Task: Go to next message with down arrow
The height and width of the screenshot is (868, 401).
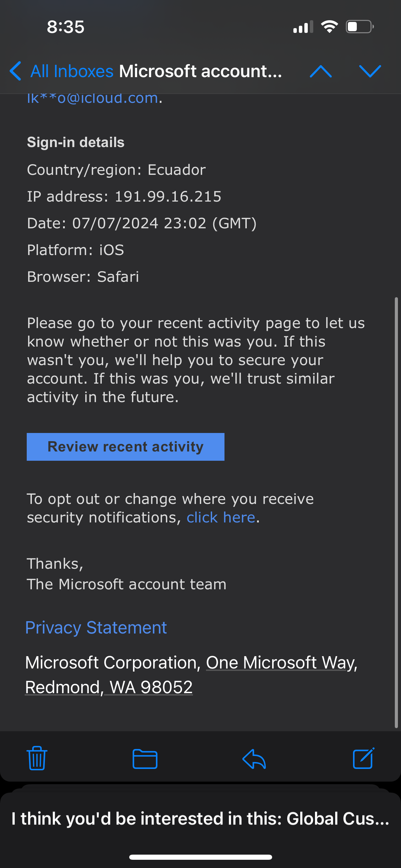Action: (x=370, y=71)
